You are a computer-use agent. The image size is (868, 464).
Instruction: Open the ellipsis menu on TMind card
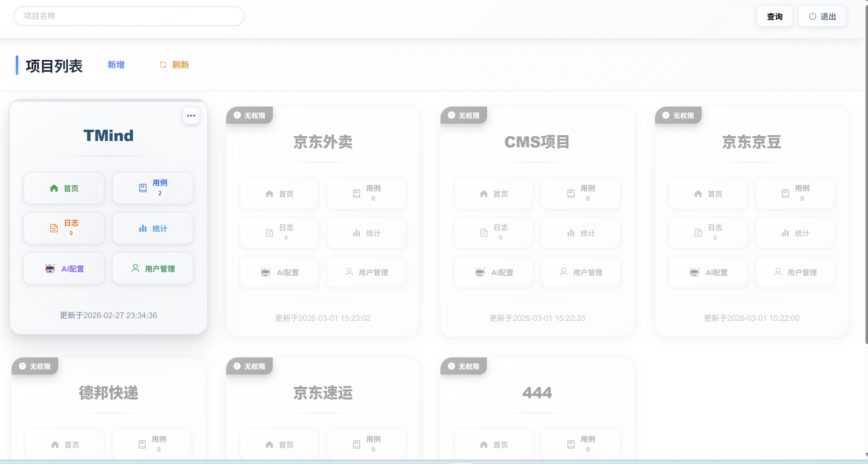(191, 116)
